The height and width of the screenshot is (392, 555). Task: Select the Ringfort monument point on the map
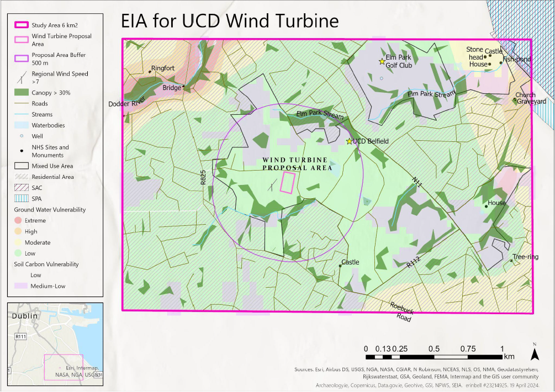tap(151, 71)
